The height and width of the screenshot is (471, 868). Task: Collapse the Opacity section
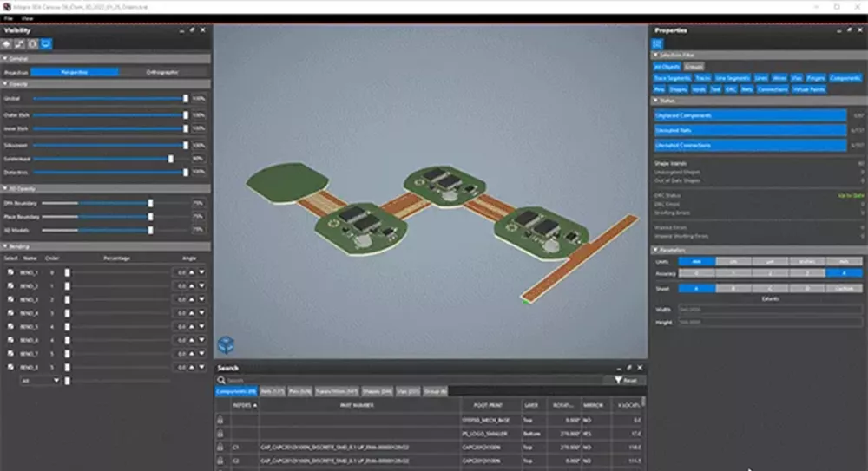coord(4,84)
